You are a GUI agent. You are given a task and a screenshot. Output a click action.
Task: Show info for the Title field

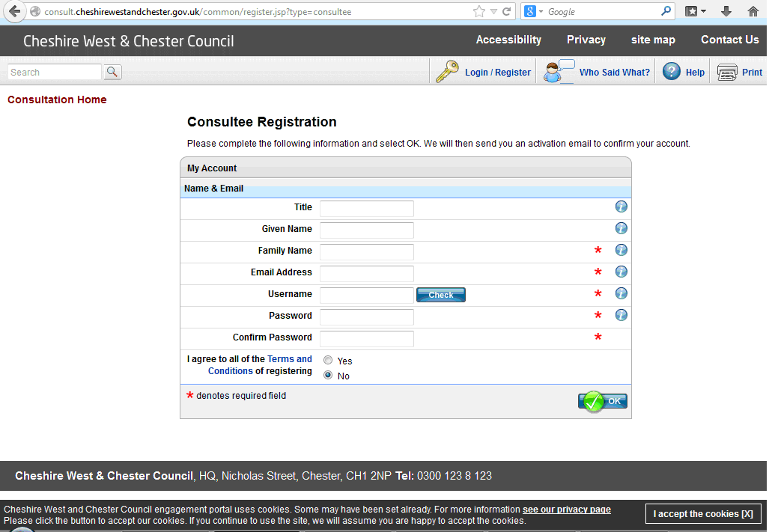[621, 207]
